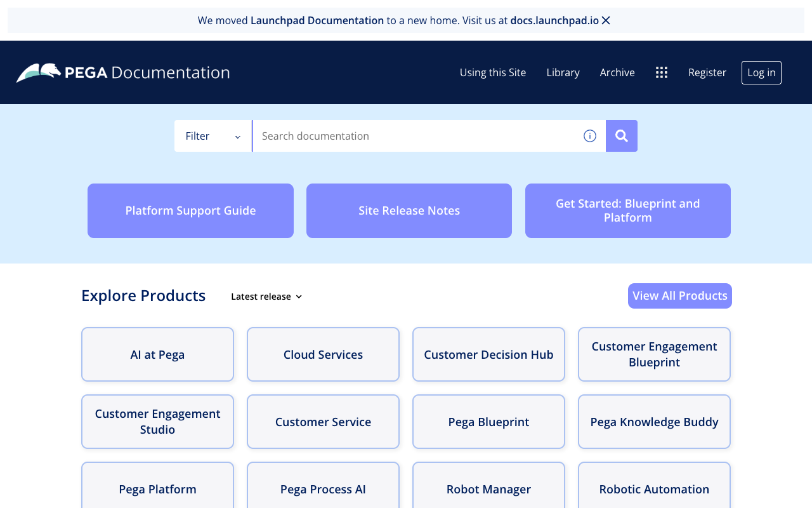Open the Pega Process AI card
The image size is (812, 508).
(323, 486)
